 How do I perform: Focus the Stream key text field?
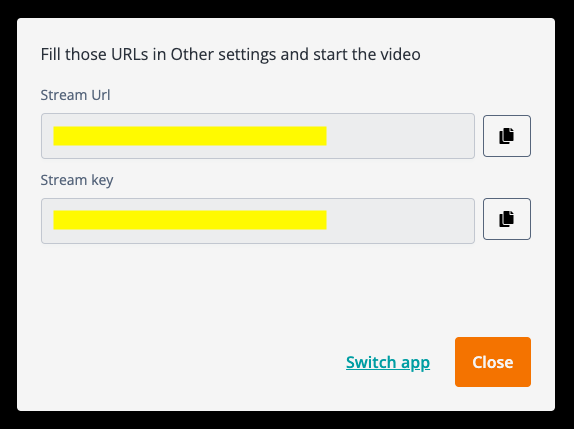(x=258, y=221)
